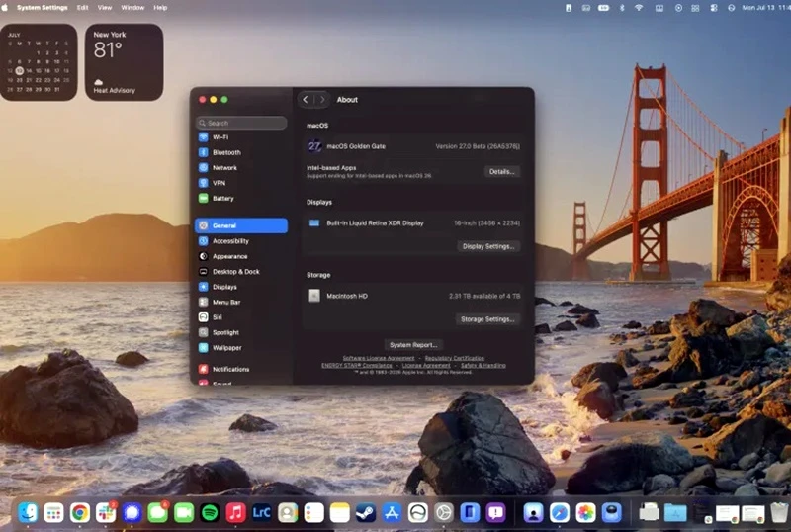Image resolution: width=791 pixels, height=532 pixels.
Task: Select Network in the settings sidebar
Action: click(x=241, y=167)
